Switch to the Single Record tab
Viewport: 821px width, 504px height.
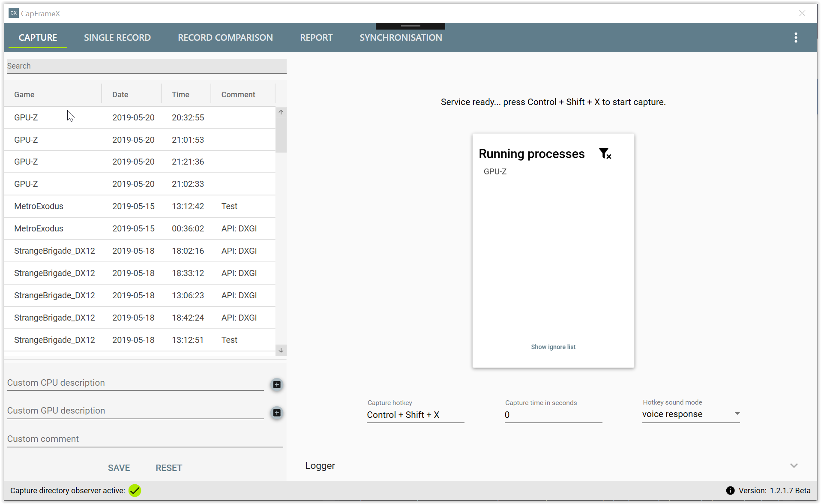[x=117, y=38]
